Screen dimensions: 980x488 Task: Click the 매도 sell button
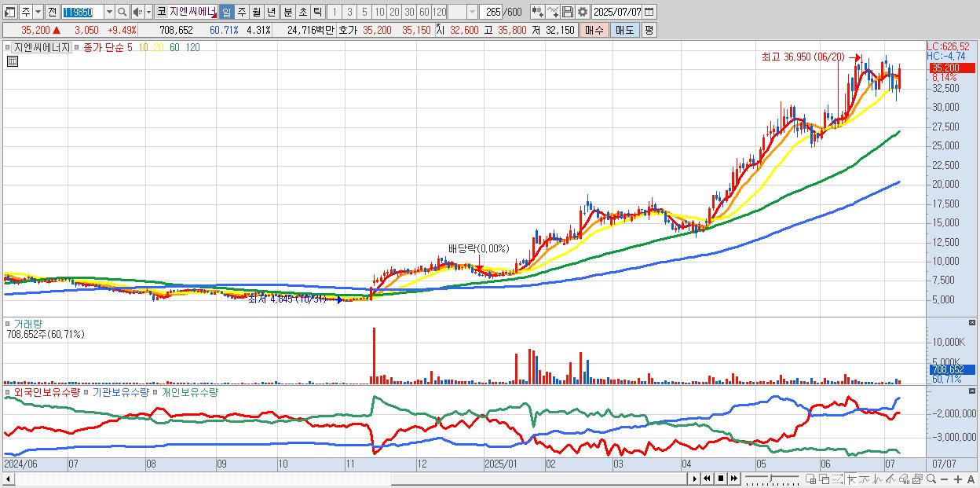tap(624, 30)
